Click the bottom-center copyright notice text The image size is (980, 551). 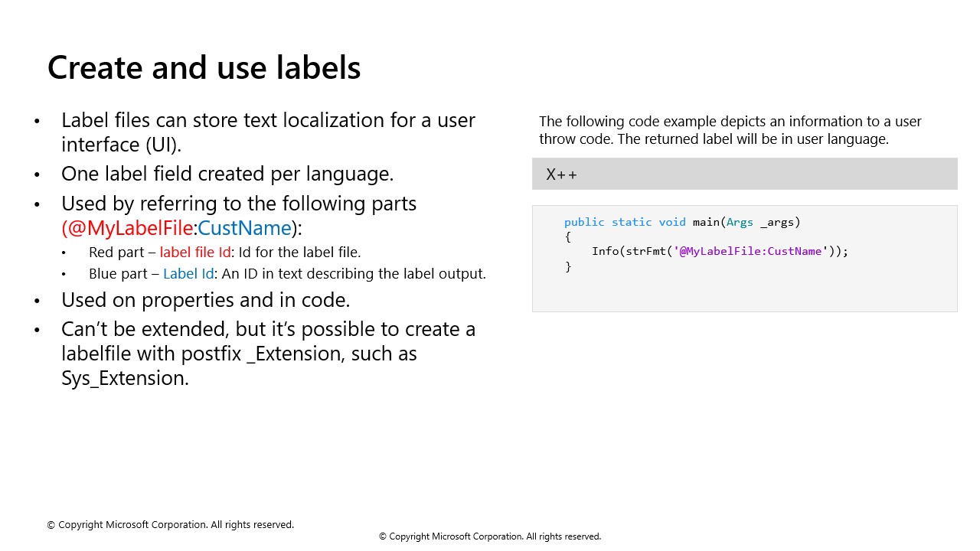tap(490, 536)
